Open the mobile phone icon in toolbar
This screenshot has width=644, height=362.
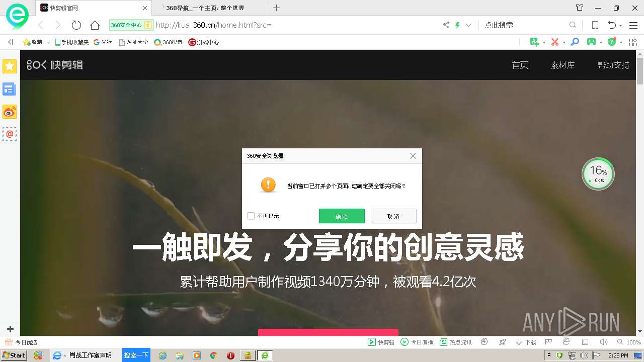coord(595,25)
